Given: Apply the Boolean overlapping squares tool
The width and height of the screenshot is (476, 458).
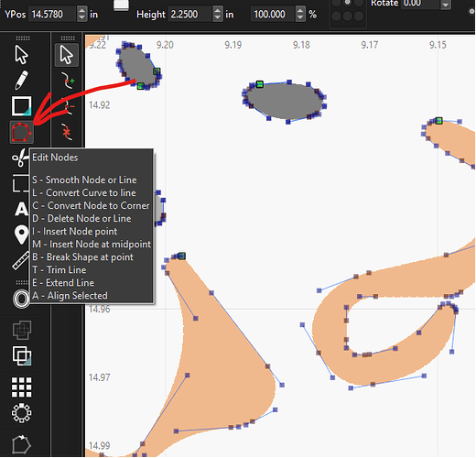Looking at the screenshot, I should pos(22,355).
